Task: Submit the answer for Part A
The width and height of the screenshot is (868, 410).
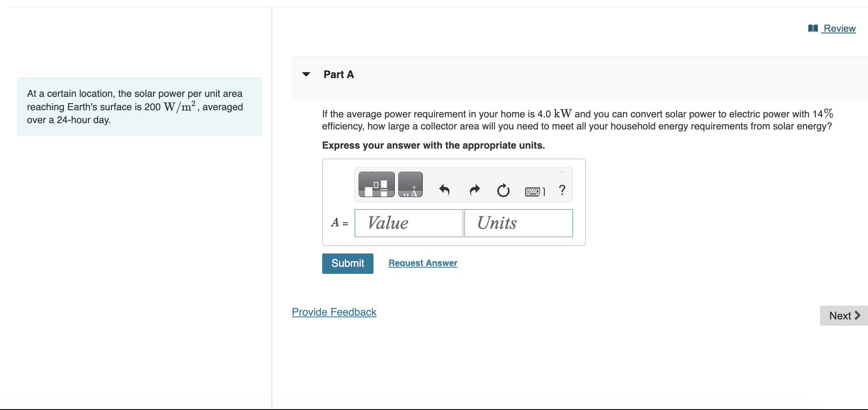Action: coord(348,263)
